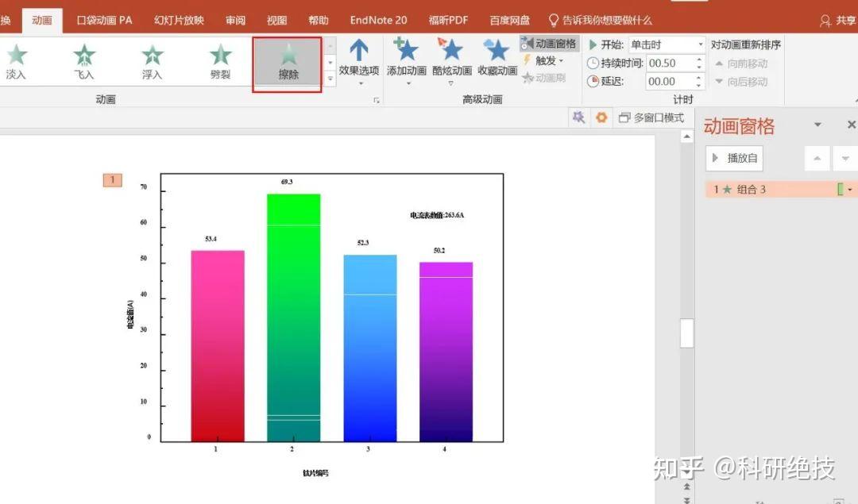The width and height of the screenshot is (858, 504).
Task: Open the 酷炫动画 gallery
Action: [x=451, y=62]
